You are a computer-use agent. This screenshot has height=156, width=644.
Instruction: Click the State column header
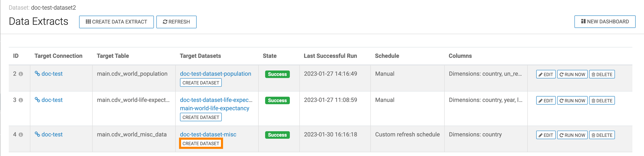tap(269, 56)
